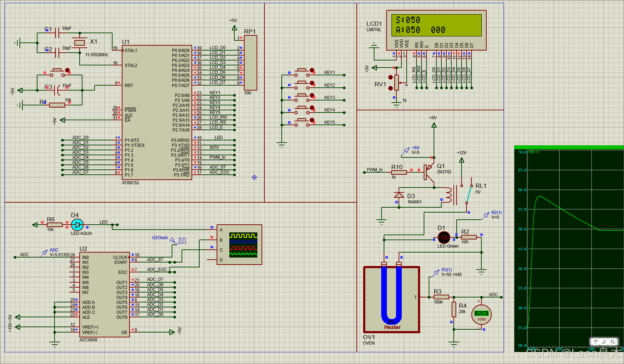This screenshot has height=364, width=624.
Task: Click the origin marker crosshair below U1
Action: (254, 177)
